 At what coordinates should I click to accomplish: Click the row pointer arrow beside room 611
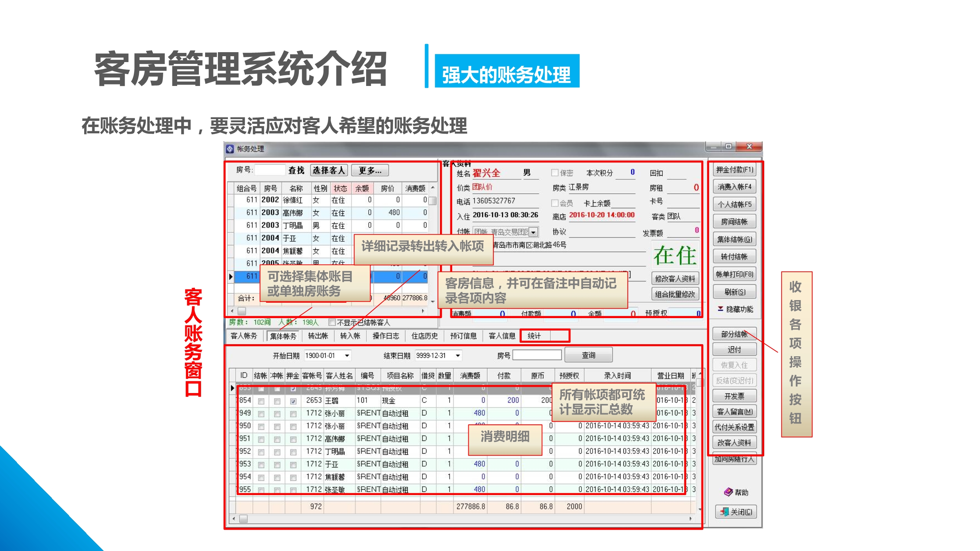231,277
